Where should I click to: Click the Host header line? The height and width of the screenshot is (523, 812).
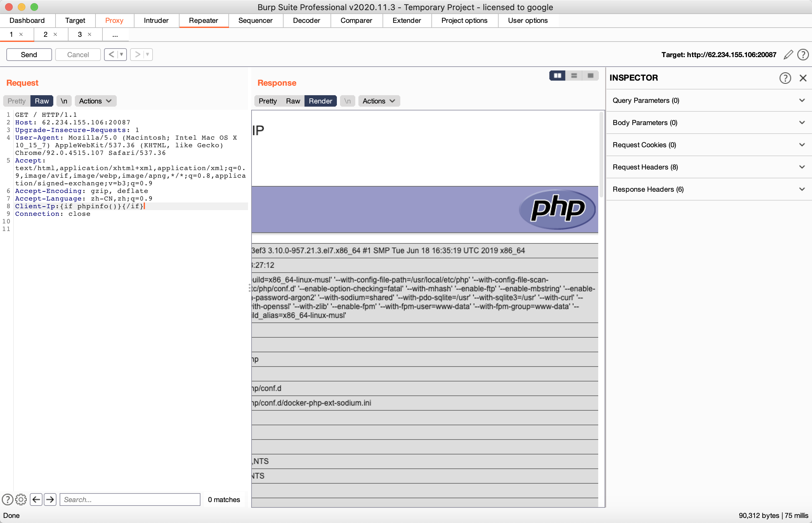pyautogui.click(x=73, y=122)
